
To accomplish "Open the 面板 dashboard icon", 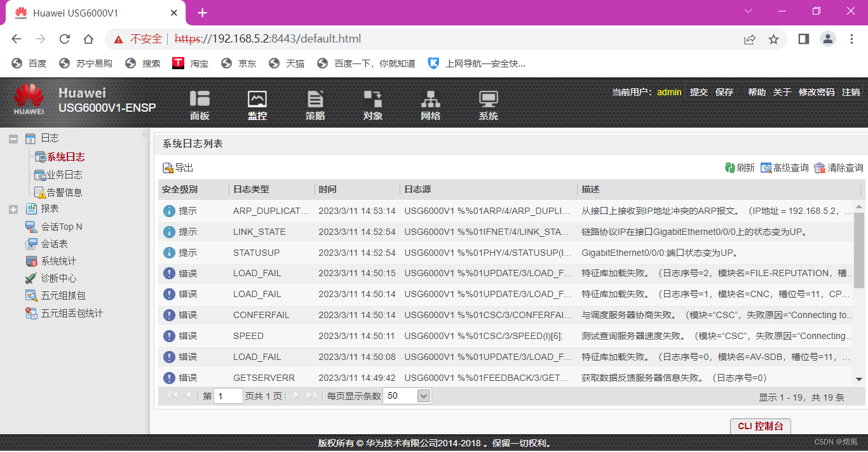I will click(x=200, y=104).
